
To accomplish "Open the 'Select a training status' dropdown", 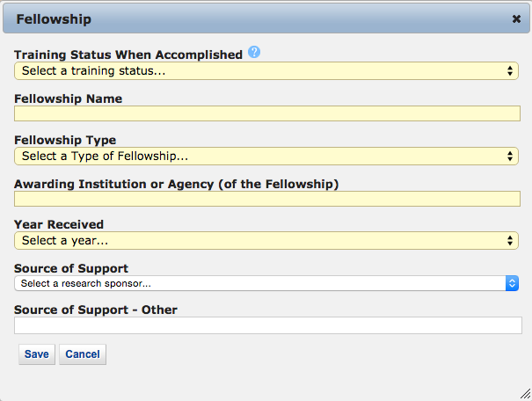I will click(x=266, y=70).
